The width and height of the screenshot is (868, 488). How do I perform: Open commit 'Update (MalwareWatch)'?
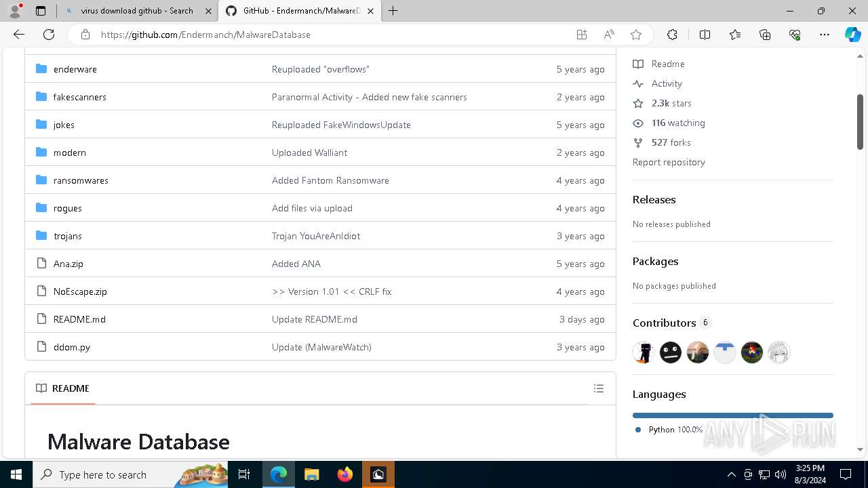tap(321, 347)
